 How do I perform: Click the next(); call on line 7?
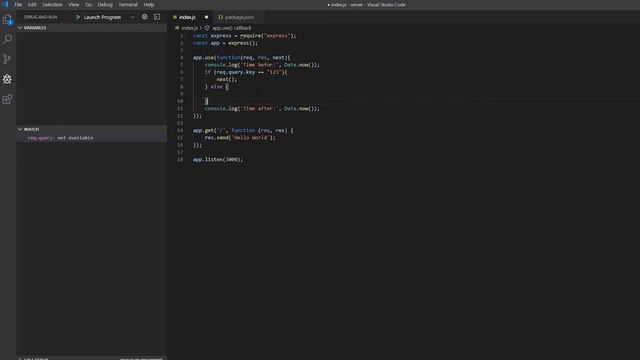pyautogui.click(x=227, y=80)
